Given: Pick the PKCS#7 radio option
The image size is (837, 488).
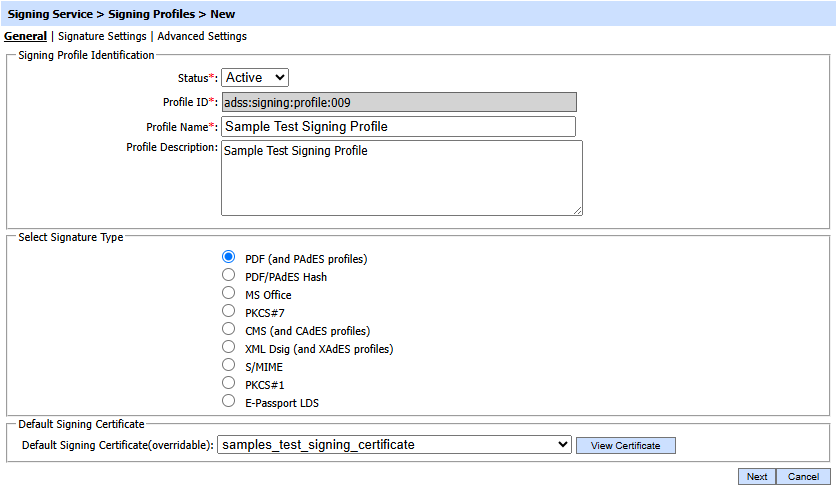Looking at the screenshot, I should [x=228, y=311].
